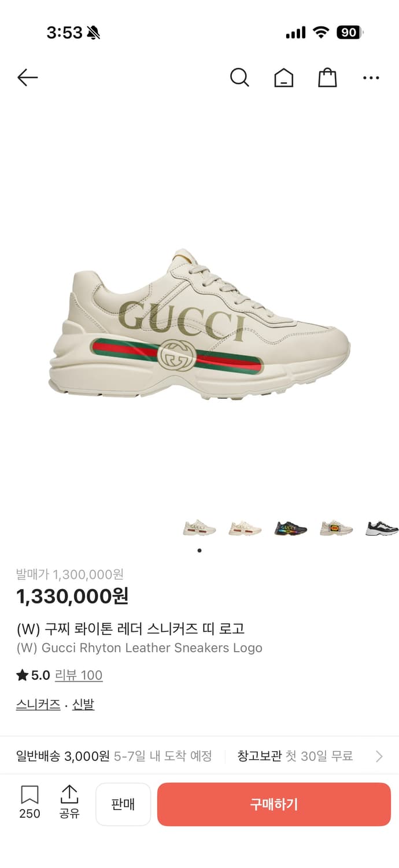This screenshot has height=868, width=399.
Task: Open search with the magnifier icon
Action: [239, 78]
